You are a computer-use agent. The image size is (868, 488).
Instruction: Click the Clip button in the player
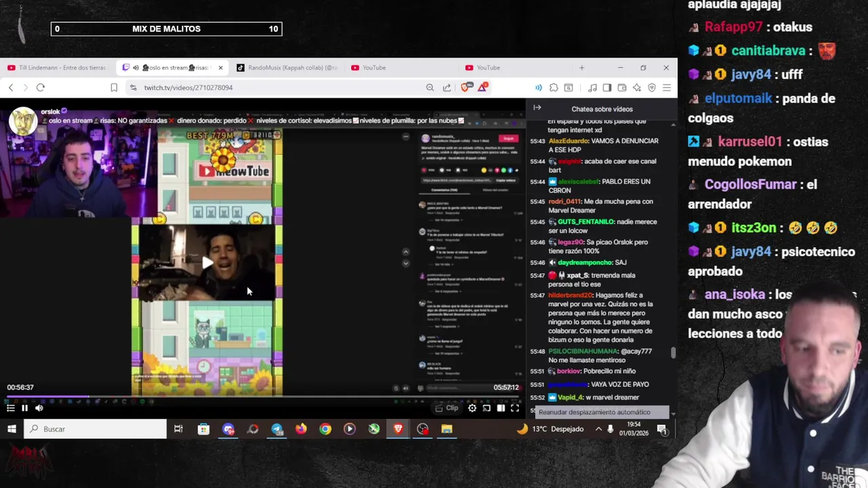[x=447, y=408]
